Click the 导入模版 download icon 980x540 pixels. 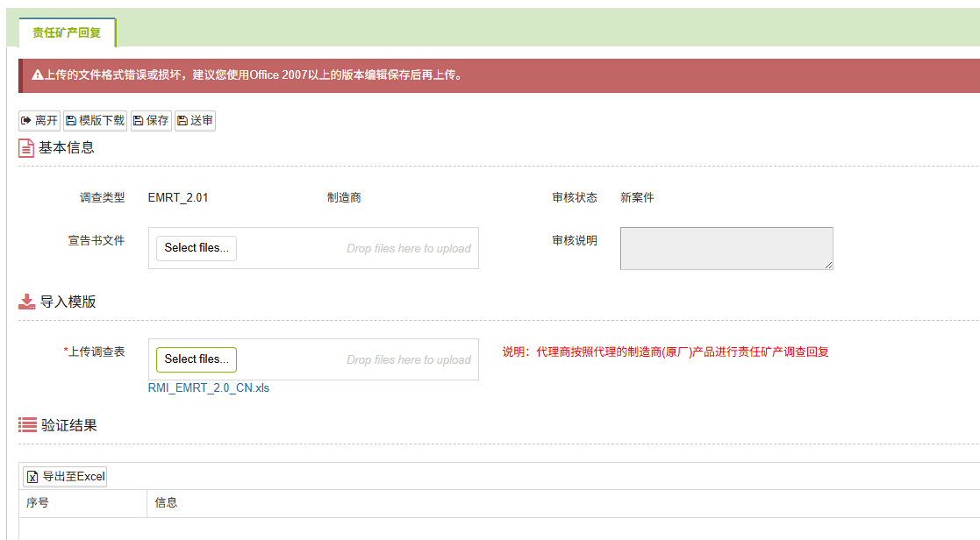point(27,302)
